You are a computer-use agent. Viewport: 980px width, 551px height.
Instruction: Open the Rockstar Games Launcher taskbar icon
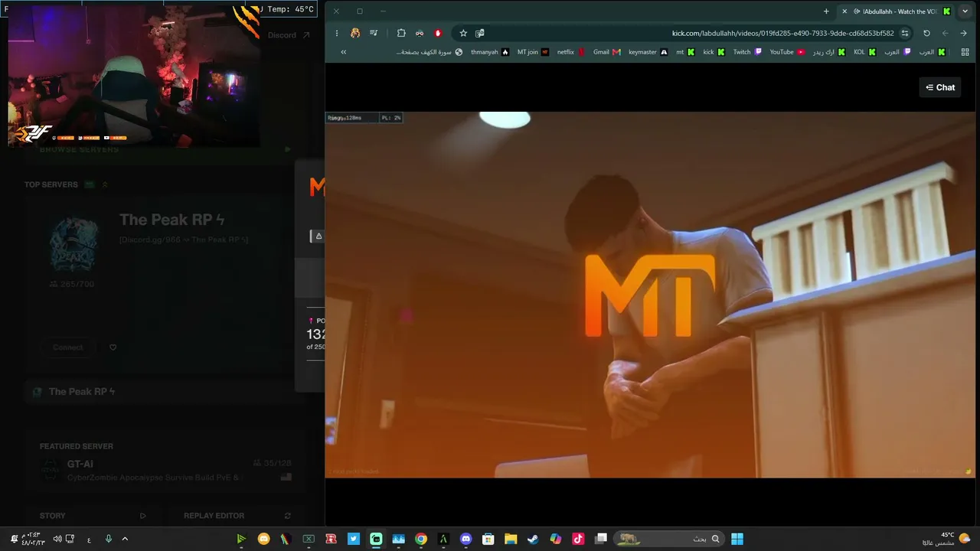pos(331,539)
